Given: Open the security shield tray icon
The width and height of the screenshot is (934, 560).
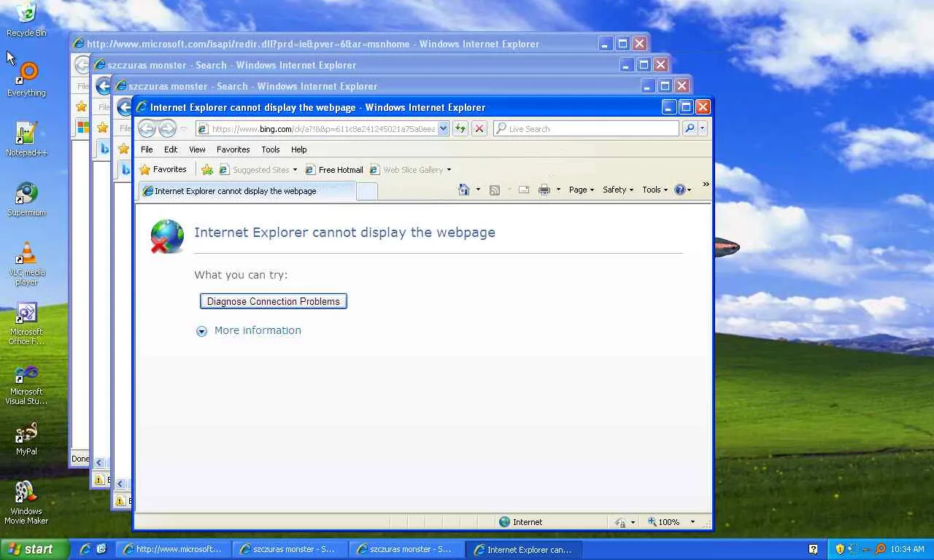Looking at the screenshot, I should (840, 549).
